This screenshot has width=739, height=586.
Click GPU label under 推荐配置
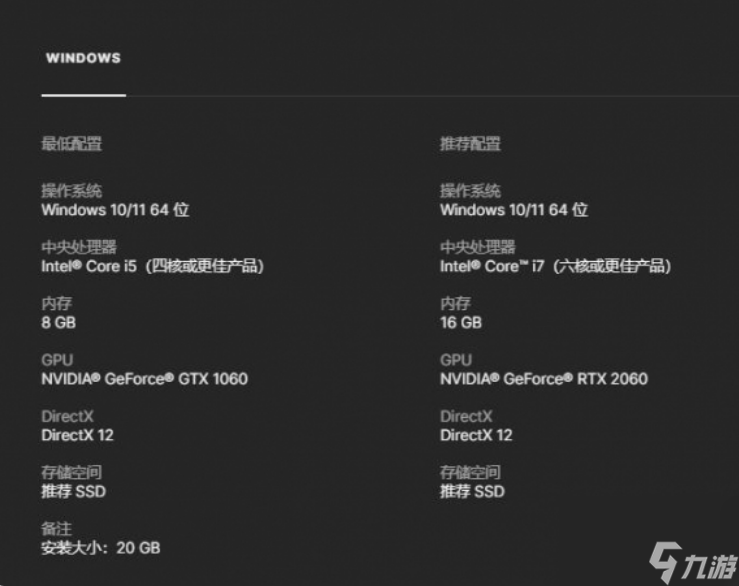point(456,360)
